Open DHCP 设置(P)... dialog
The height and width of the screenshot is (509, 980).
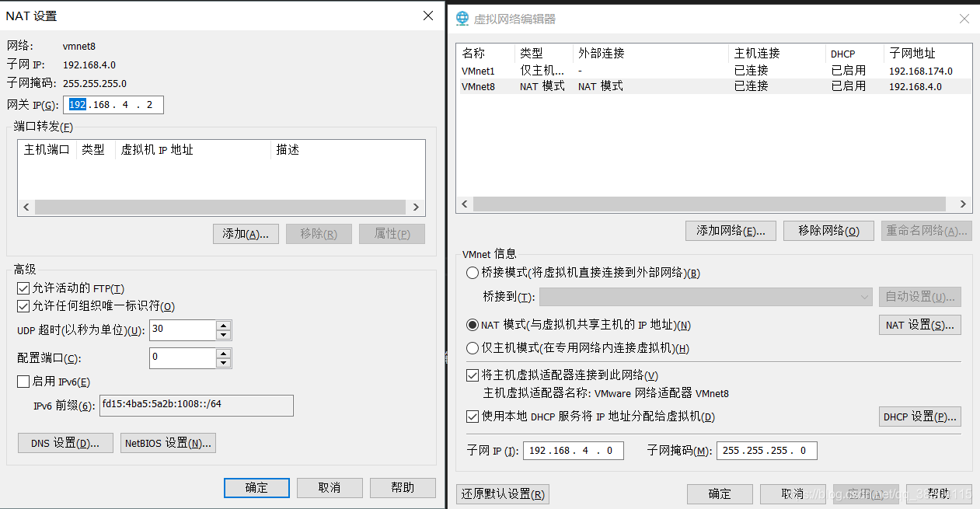920,417
